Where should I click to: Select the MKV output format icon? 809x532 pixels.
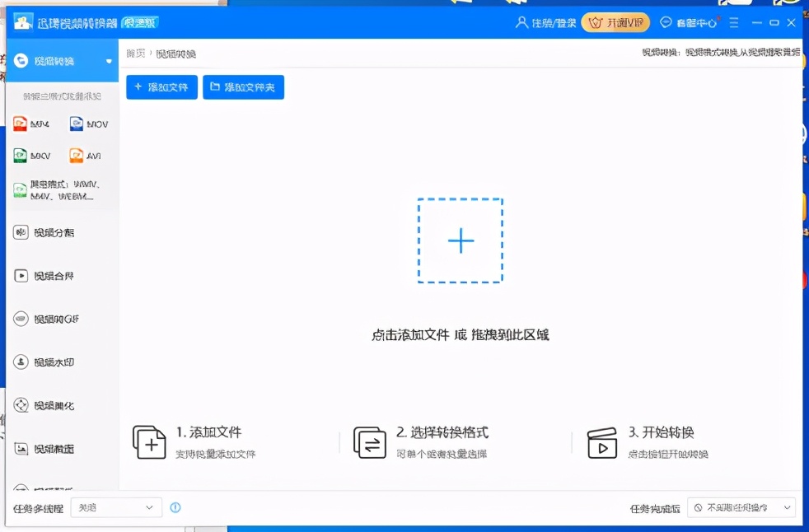pyautogui.click(x=33, y=155)
